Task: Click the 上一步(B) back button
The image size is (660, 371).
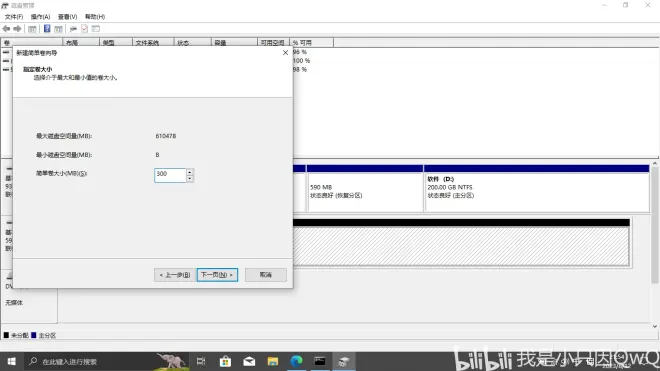Action: [x=175, y=275]
